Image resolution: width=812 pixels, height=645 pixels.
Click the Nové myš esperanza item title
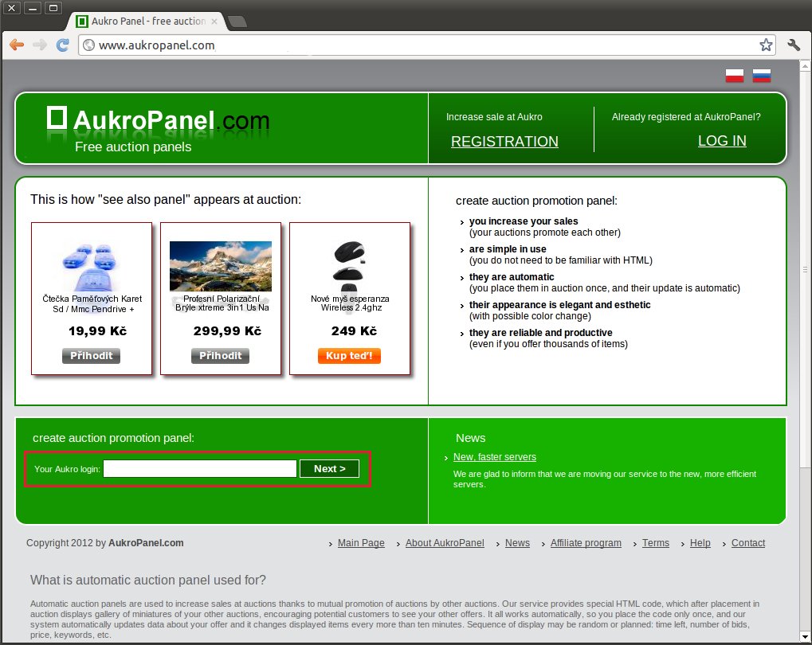[x=350, y=303]
